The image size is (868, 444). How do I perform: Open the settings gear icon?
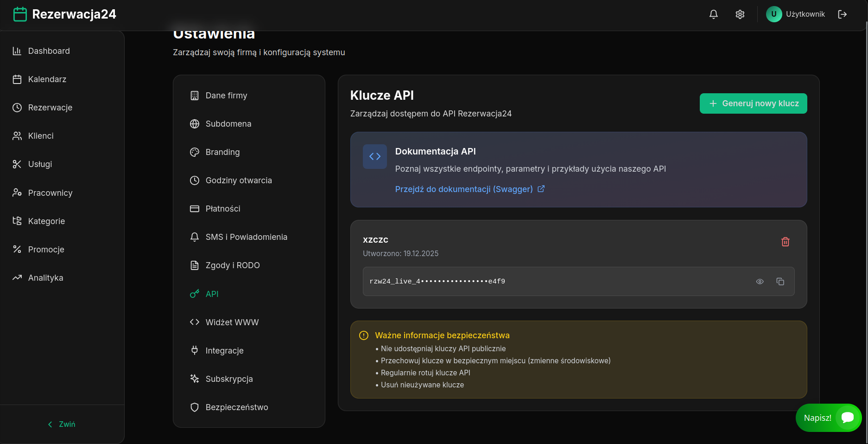740,14
